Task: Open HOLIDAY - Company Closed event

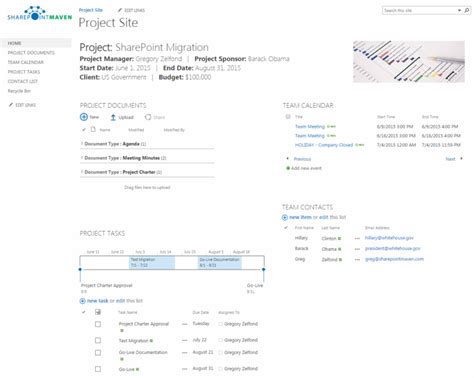Action: (324, 145)
